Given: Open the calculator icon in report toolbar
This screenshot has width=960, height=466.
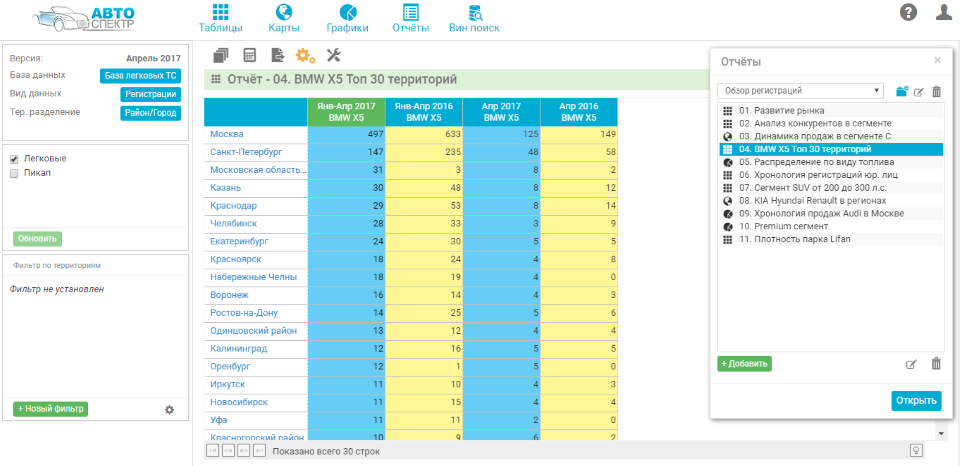Looking at the screenshot, I should 250,55.
